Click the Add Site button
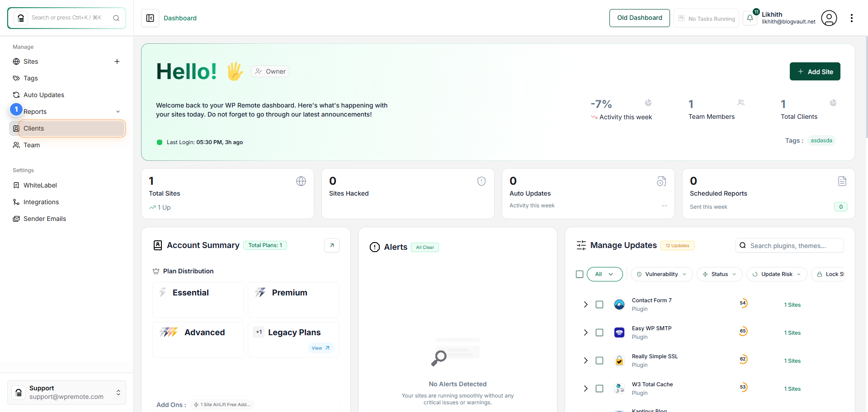This screenshot has width=868, height=412. (x=815, y=71)
